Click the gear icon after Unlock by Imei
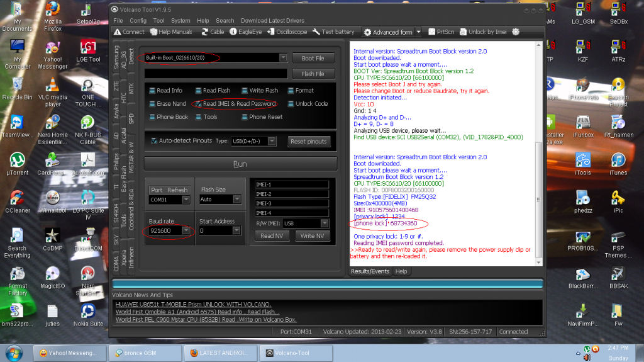644x362 pixels. click(516, 31)
